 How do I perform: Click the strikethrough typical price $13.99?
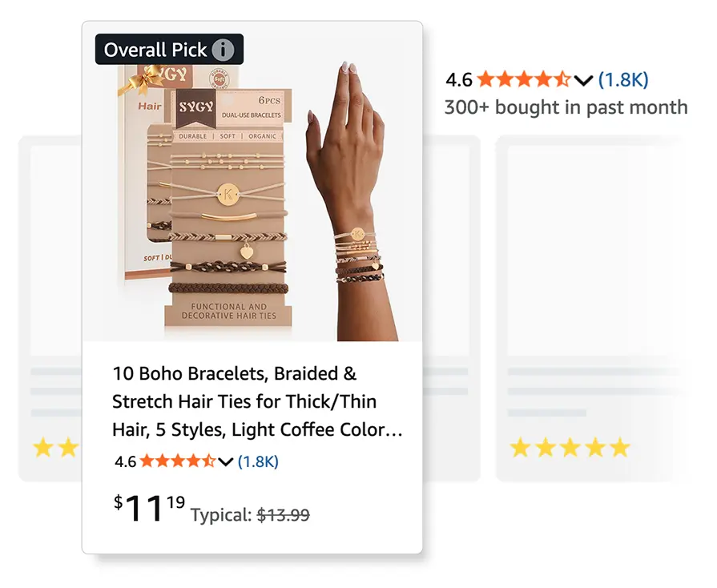(x=282, y=516)
